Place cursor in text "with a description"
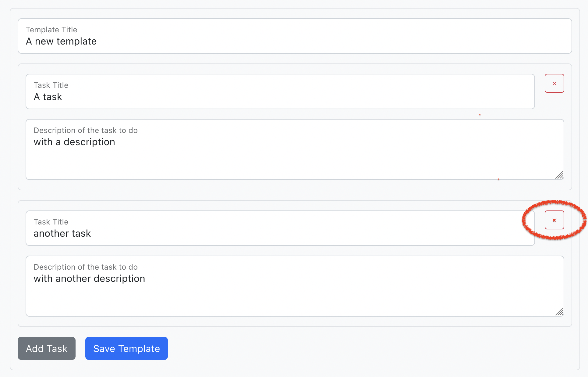 pos(74,142)
